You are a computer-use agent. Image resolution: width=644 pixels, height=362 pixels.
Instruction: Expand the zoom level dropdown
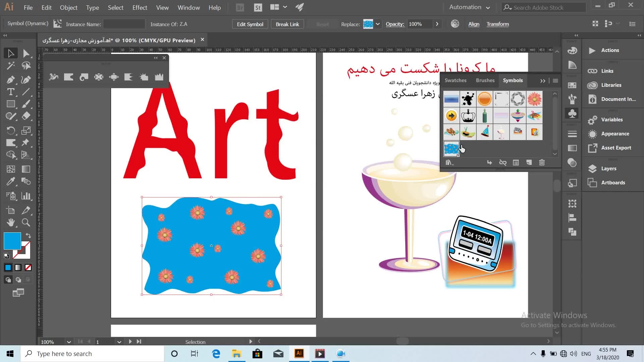(69, 342)
